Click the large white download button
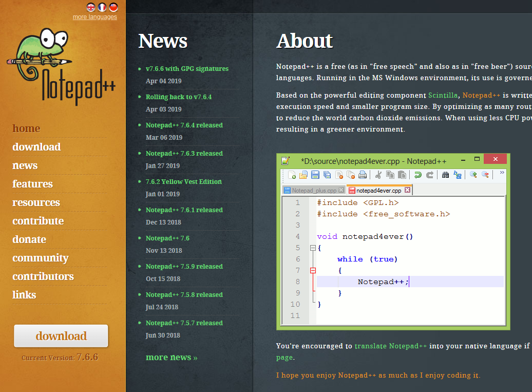The height and width of the screenshot is (392, 532). pos(61,336)
